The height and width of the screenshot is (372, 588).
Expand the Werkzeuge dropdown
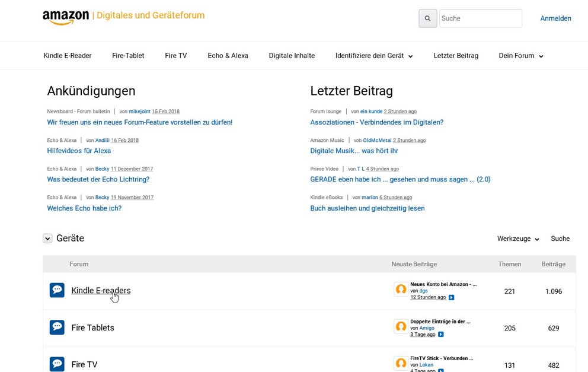coord(517,239)
